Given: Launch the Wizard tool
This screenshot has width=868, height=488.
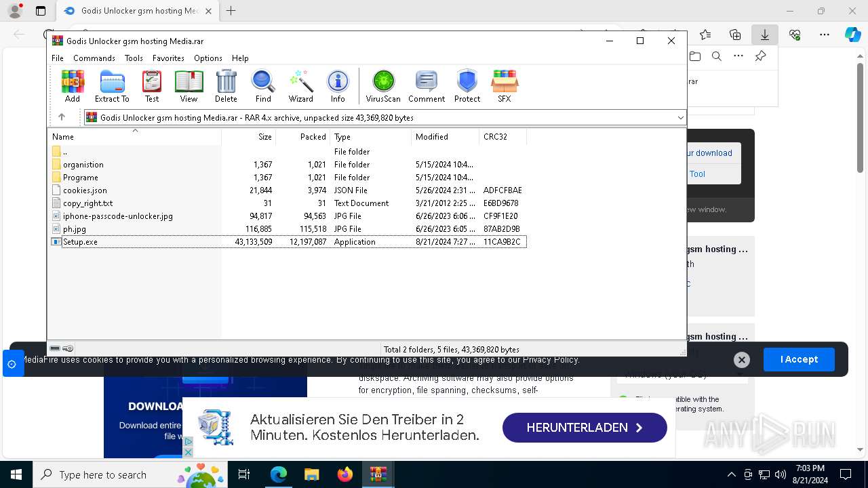Looking at the screenshot, I should click(x=300, y=86).
